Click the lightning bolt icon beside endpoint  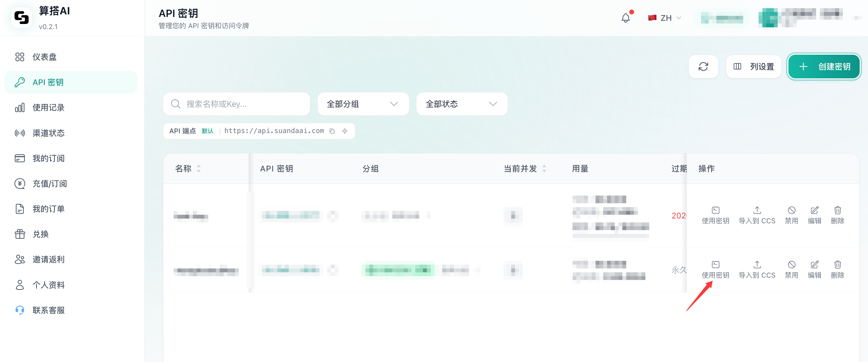coord(345,131)
